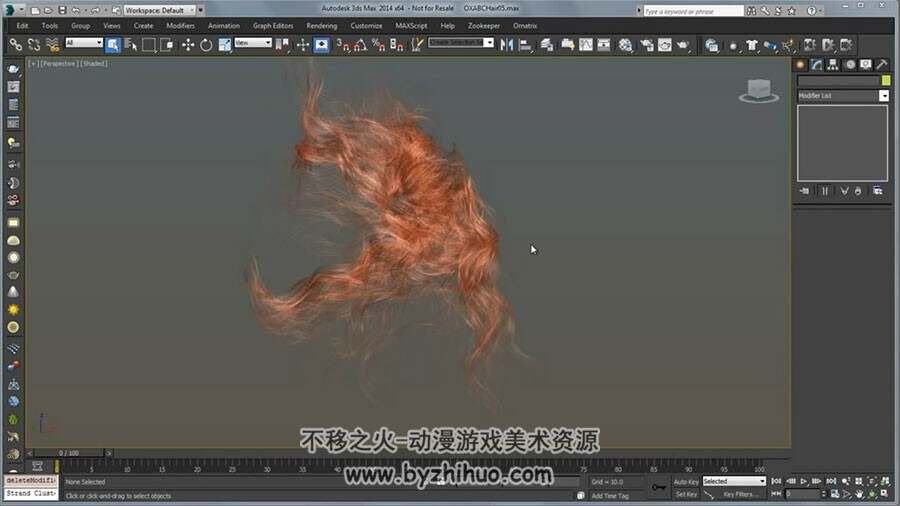Viewport: 900px width, 506px height.
Task: Open the Graph Editors menu
Action: [273, 26]
